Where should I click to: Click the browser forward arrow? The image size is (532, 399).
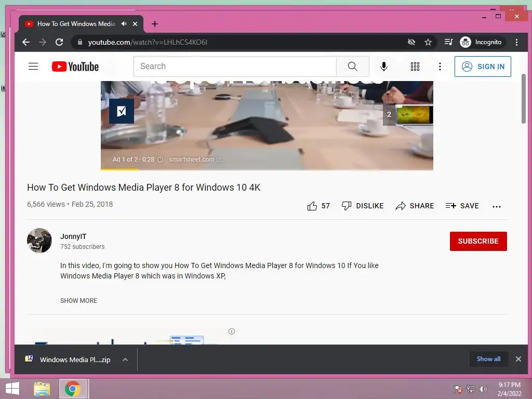click(43, 42)
